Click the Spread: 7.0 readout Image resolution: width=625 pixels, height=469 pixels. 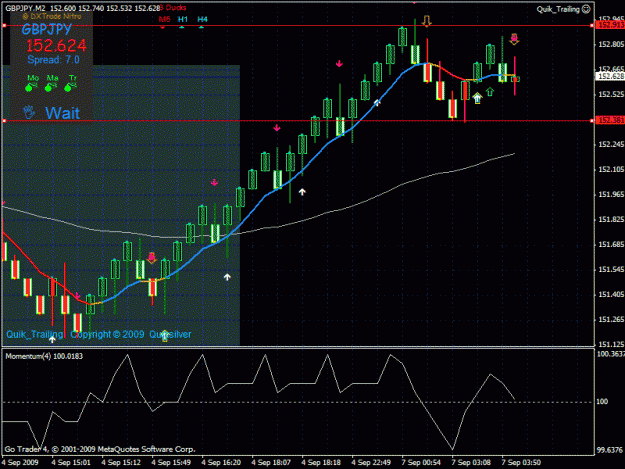coord(53,60)
